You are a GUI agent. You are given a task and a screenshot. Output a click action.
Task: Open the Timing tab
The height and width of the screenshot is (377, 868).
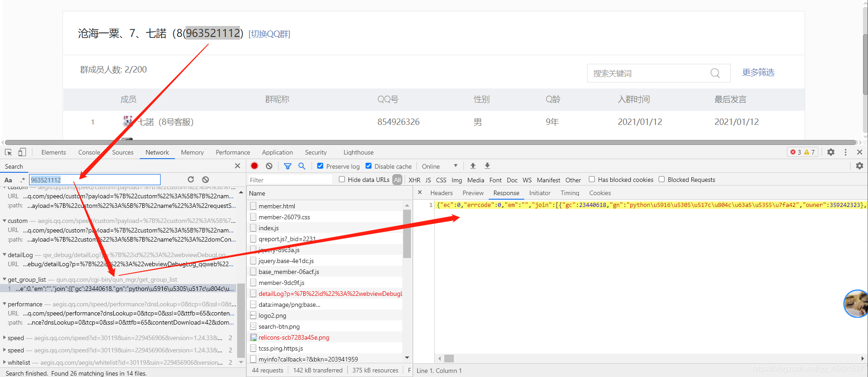(x=570, y=193)
